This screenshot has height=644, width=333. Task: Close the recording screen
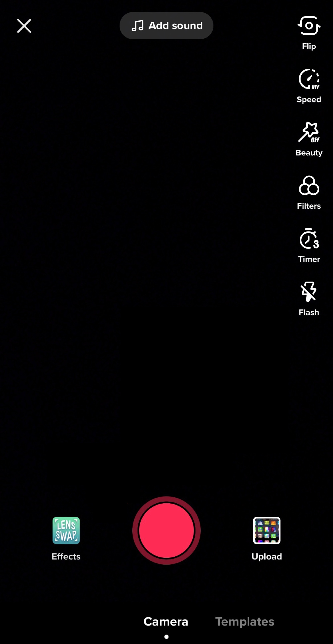[x=24, y=25]
